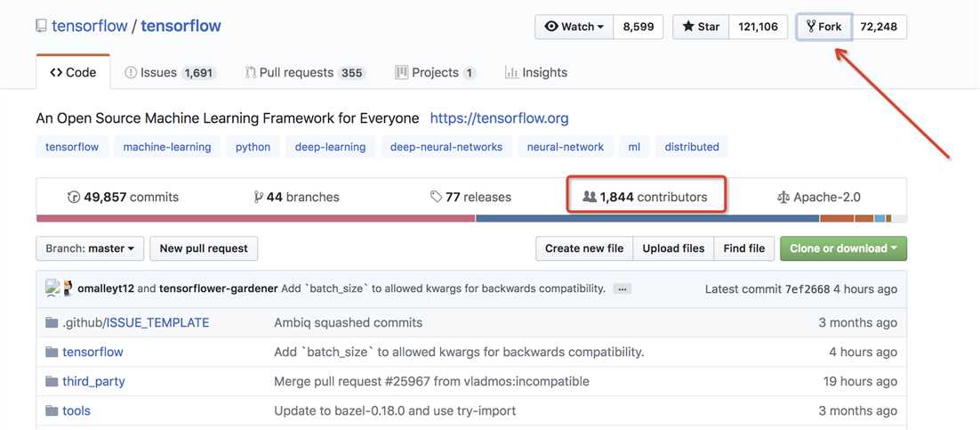Select the deep-neural-networks topic tag

coord(446,147)
